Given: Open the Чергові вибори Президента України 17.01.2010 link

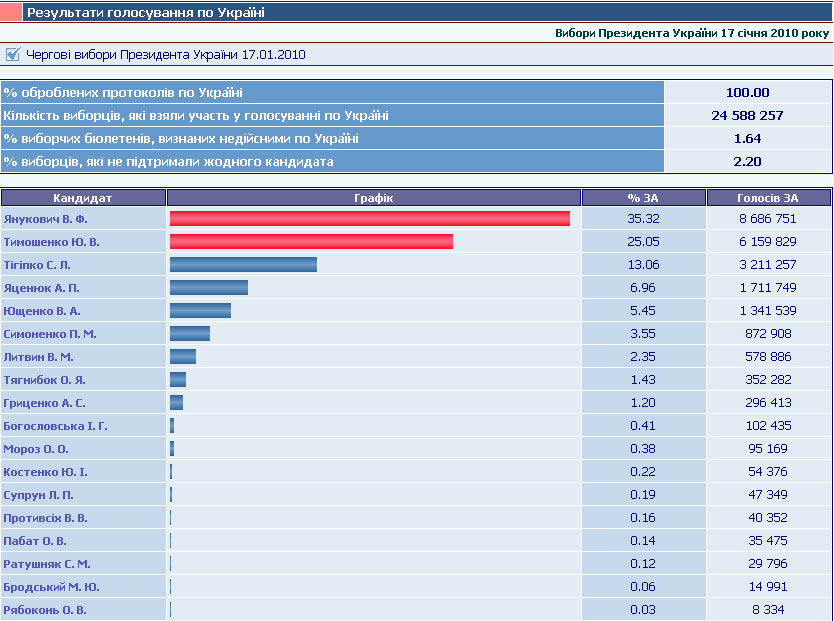Looking at the screenshot, I should [166, 55].
